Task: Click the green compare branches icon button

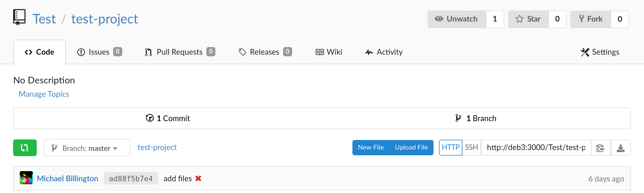Action: [x=25, y=148]
